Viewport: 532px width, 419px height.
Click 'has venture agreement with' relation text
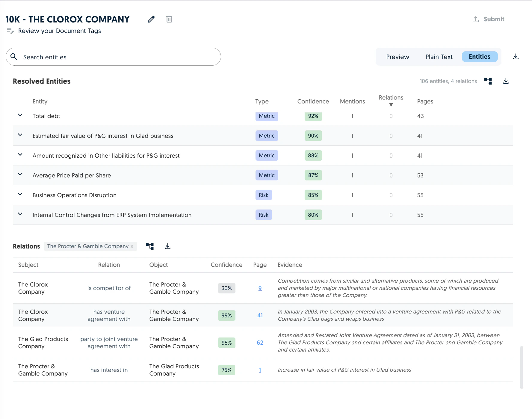[109, 315]
